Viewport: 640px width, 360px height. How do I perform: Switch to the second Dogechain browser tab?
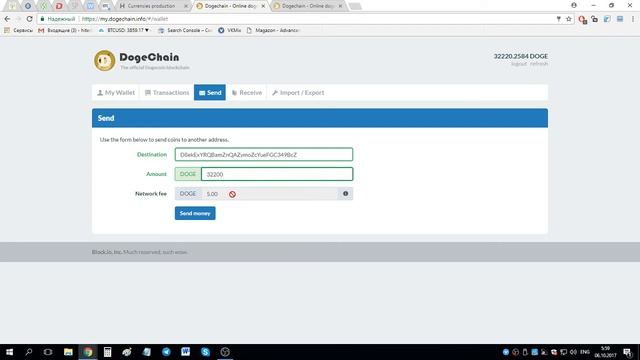(x=308, y=6)
